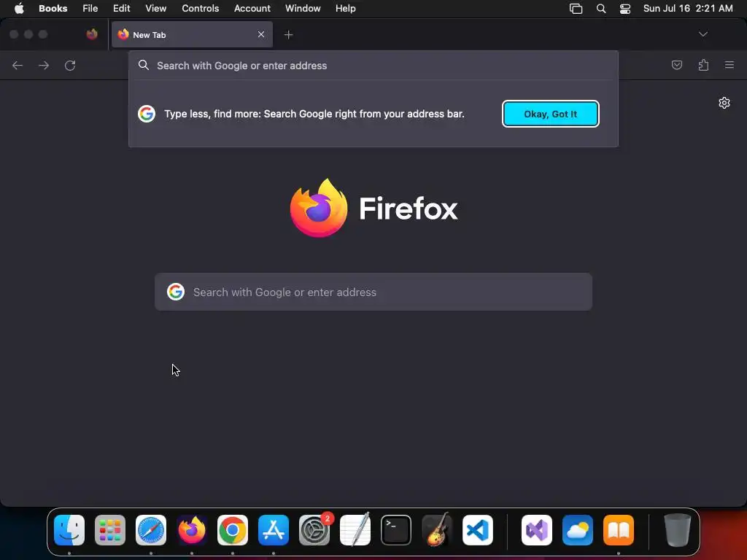Open the Save to Pocket icon
The width and height of the screenshot is (747, 560).
pyautogui.click(x=676, y=65)
